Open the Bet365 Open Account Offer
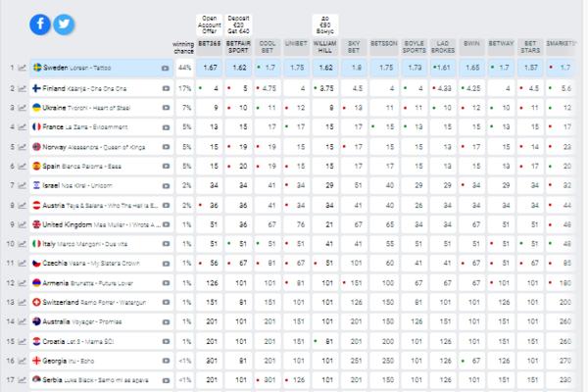588x392 pixels. tap(210, 24)
